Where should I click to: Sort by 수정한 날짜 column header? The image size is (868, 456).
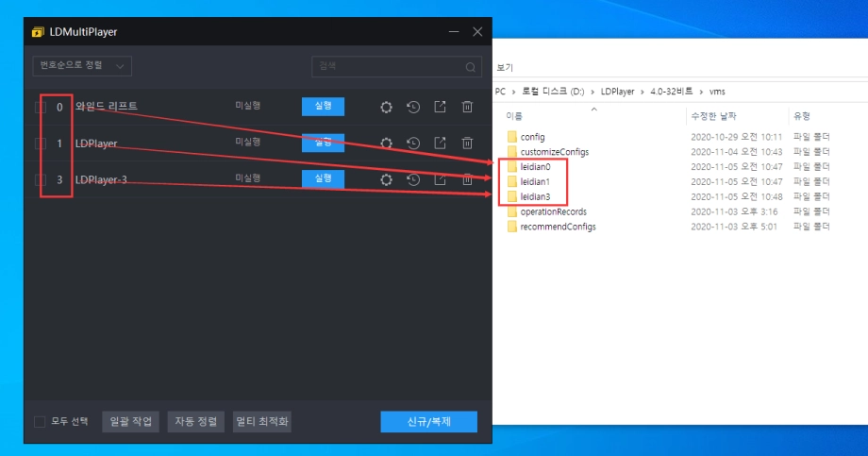(713, 116)
